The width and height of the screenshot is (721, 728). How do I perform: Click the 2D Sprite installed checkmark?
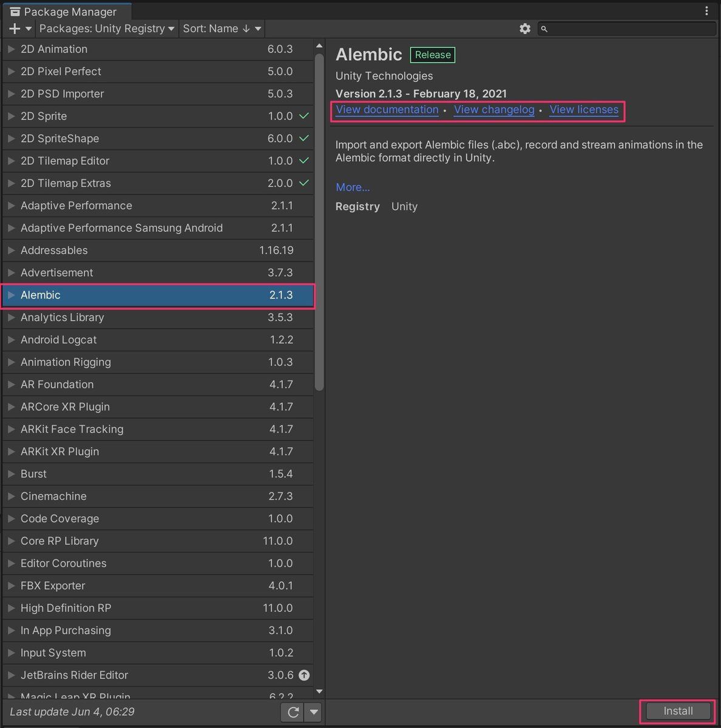tap(304, 116)
